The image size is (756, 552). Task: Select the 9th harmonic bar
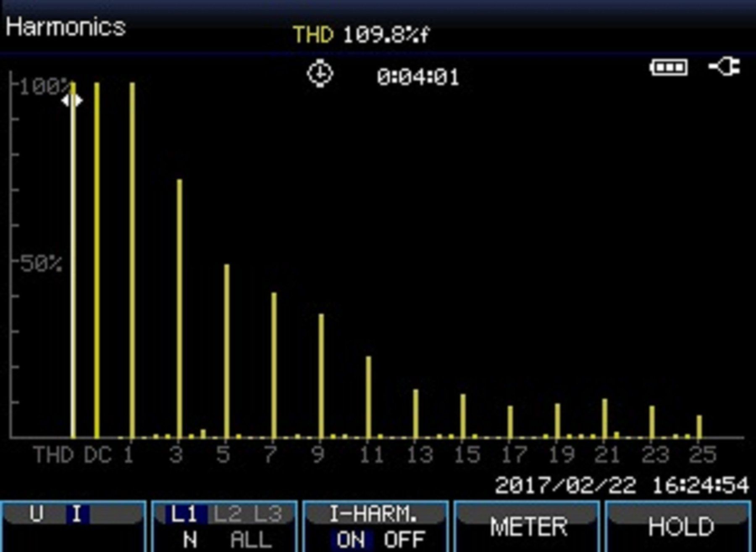(x=321, y=376)
